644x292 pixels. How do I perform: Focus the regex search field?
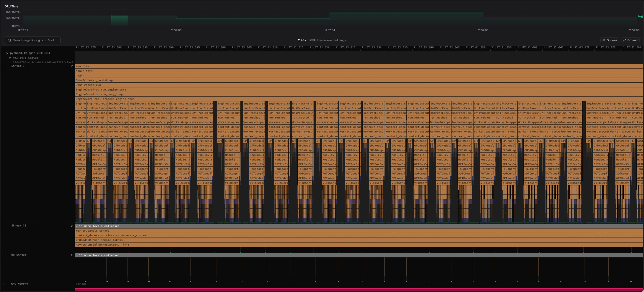pyautogui.click(x=32, y=40)
